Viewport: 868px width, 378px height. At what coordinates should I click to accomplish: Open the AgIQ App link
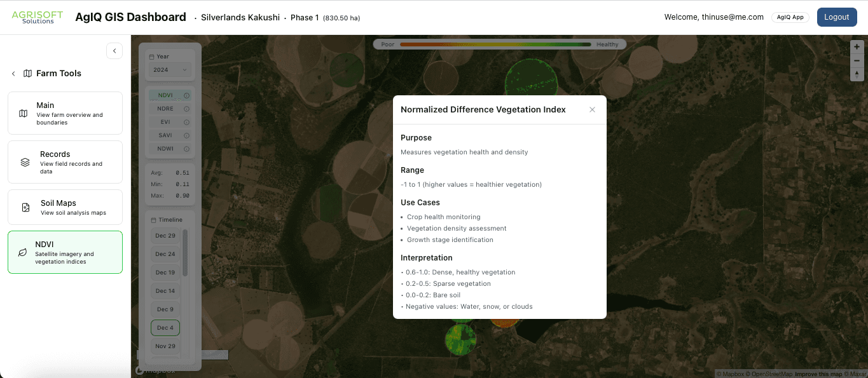790,17
